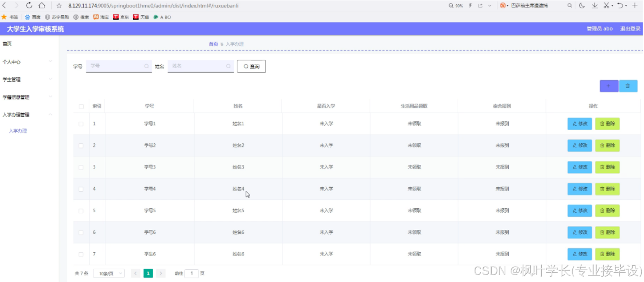This screenshot has width=644, height=282.
Task: Check the checkbox for row 学号5
Action: pos(81,211)
